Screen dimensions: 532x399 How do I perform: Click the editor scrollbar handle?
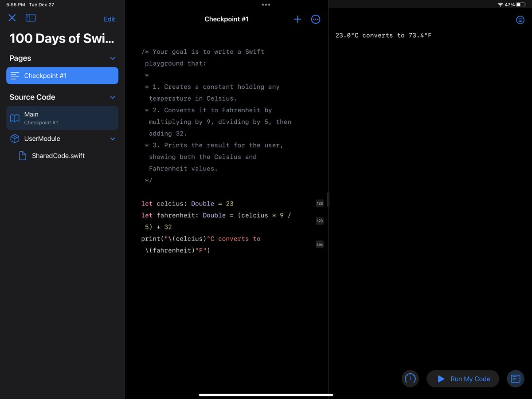(x=329, y=199)
